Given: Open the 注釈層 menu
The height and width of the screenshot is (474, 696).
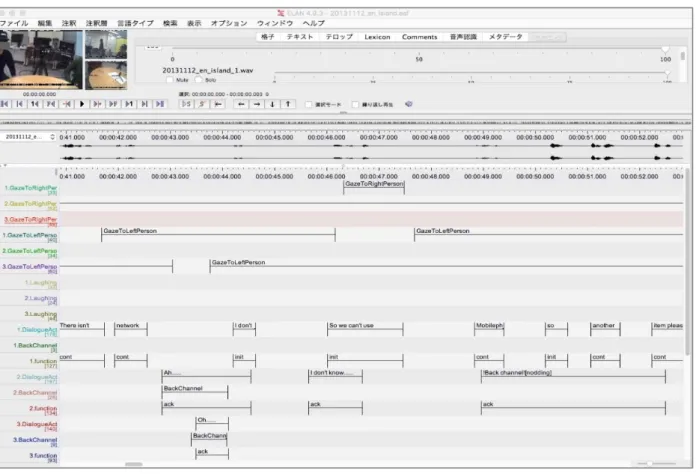Looking at the screenshot, I should (96, 23).
